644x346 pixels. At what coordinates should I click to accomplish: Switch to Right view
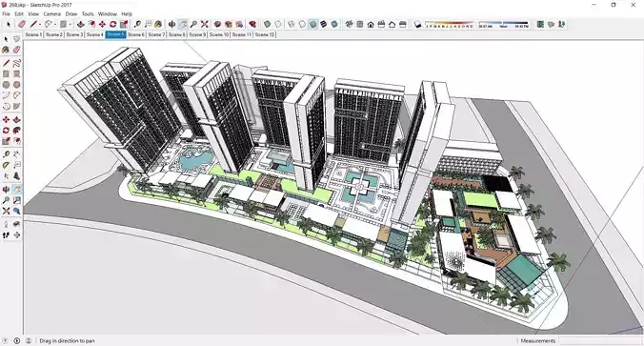381,24
